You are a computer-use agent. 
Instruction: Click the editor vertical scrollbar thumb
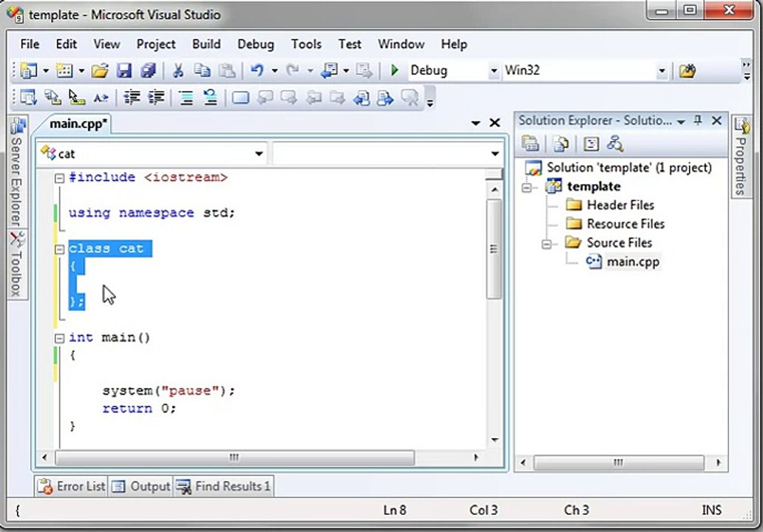[494, 249]
